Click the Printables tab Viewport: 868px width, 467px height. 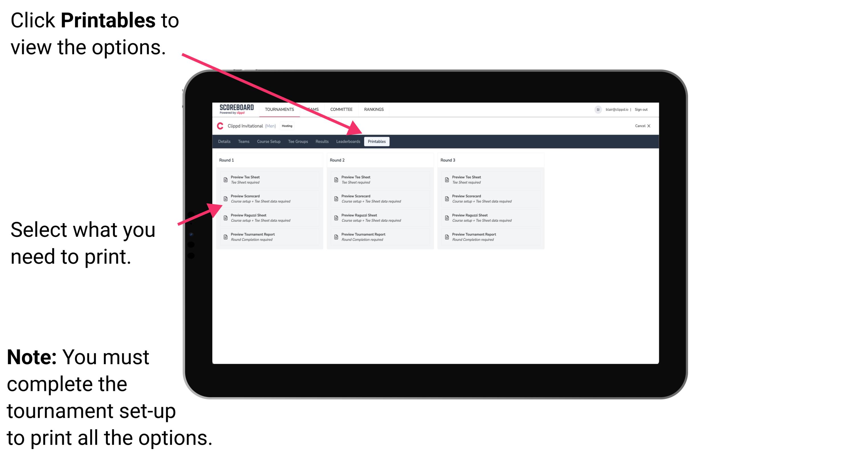(376, 142)
